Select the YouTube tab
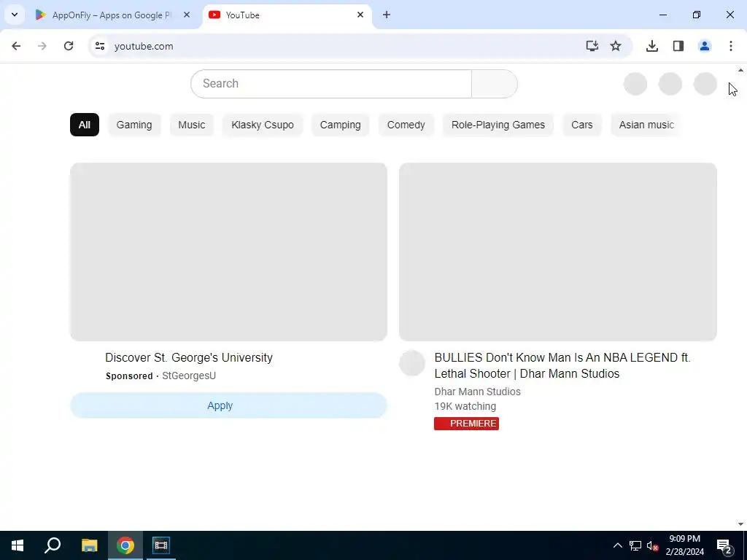Screen dimensions: 747x560 pos(287,15)
